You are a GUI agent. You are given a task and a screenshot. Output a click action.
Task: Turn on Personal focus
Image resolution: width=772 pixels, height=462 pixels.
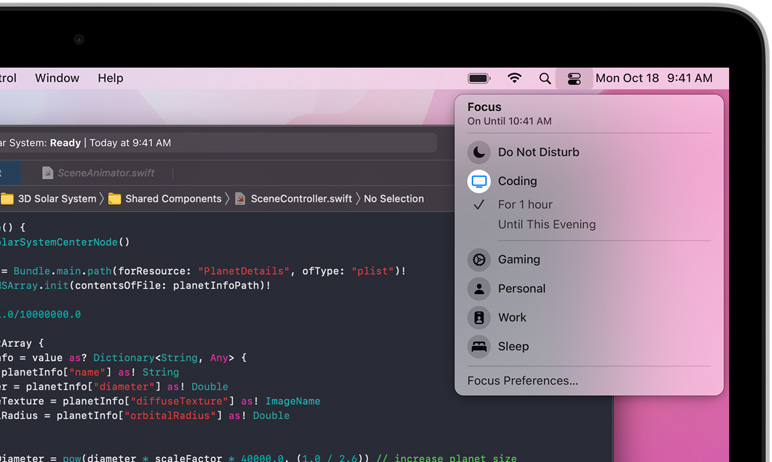521,289
